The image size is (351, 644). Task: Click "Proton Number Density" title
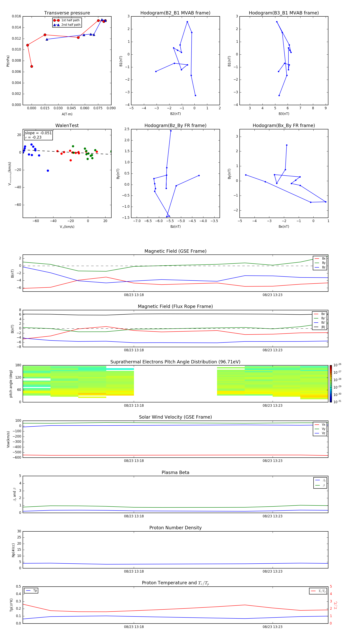pyautogui.click(x=175, y=528)
